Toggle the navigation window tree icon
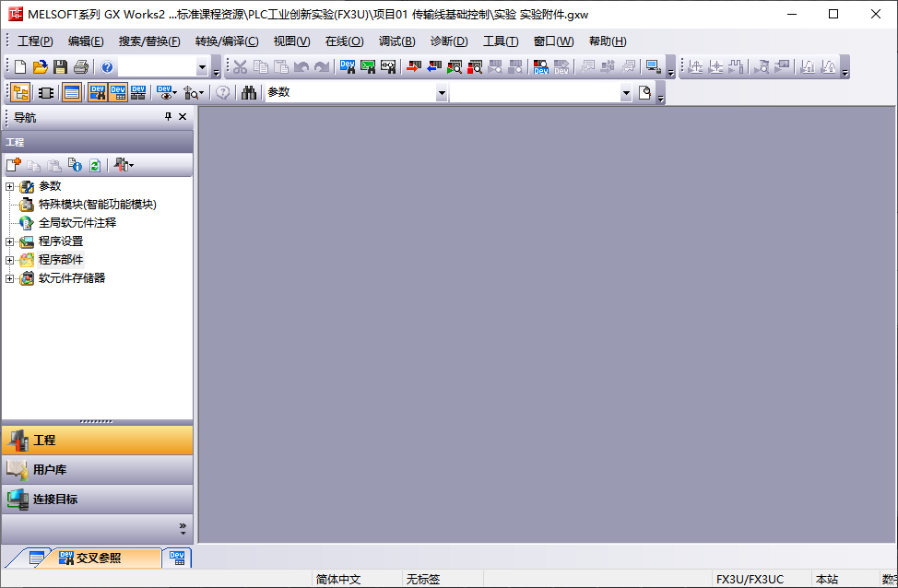Image resolution: width=898 pixels, height=588 pixels. click(x=20, y=92)
